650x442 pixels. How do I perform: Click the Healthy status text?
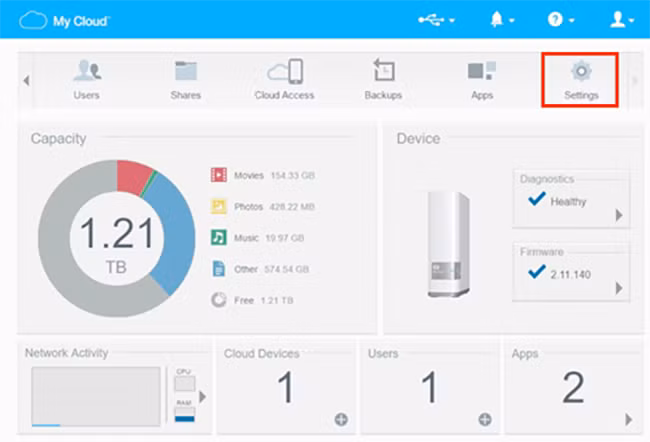568,202
